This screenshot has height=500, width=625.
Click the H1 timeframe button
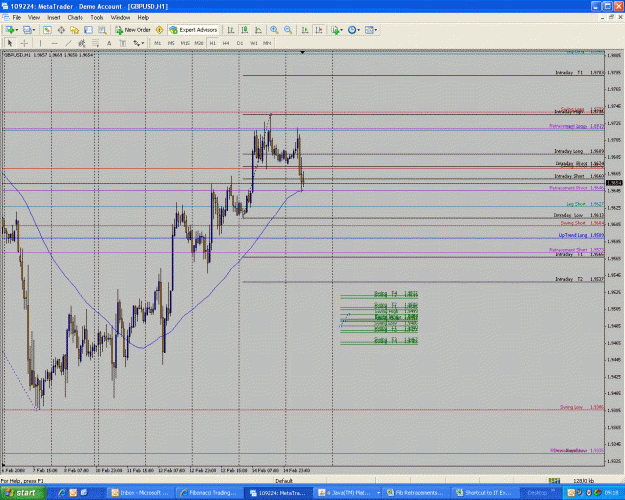pyautogui.click(x=212, y=43)
